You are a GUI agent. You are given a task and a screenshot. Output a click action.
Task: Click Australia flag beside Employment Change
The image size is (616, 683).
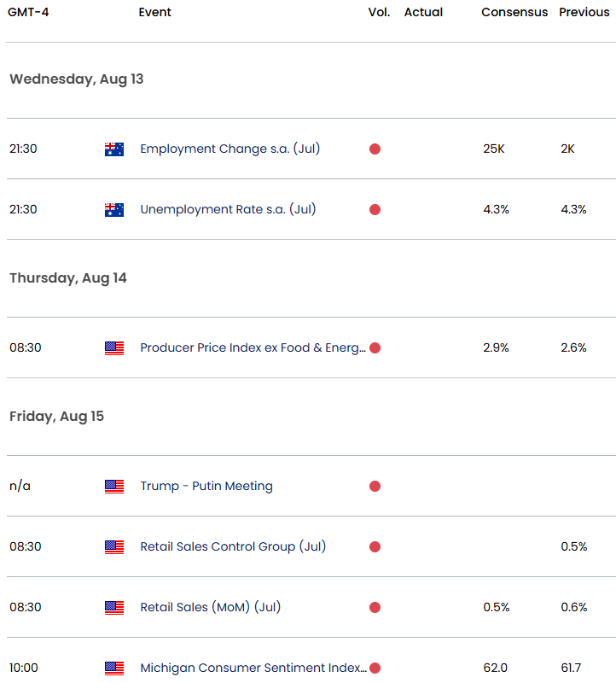(114, 149)
